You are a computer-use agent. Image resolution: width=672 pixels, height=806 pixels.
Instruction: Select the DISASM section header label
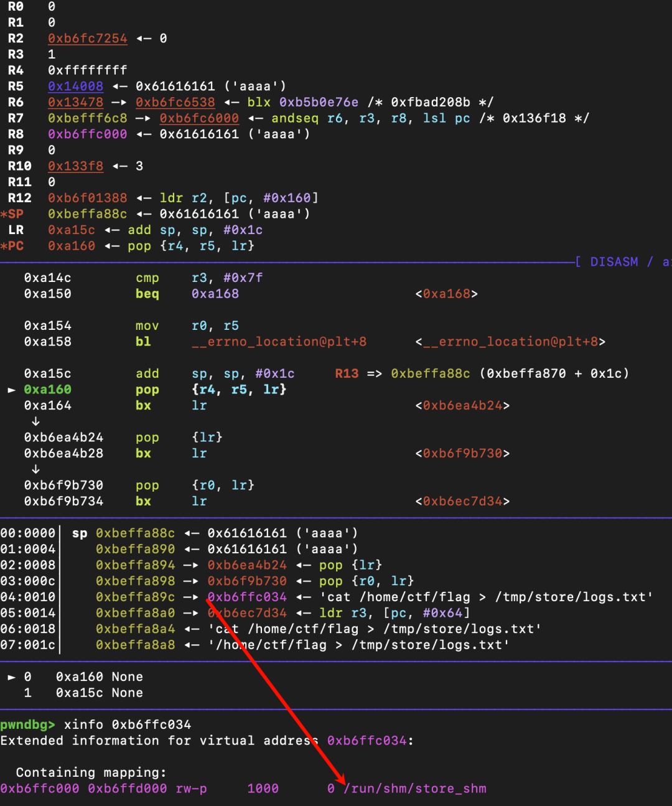[614, 262]
